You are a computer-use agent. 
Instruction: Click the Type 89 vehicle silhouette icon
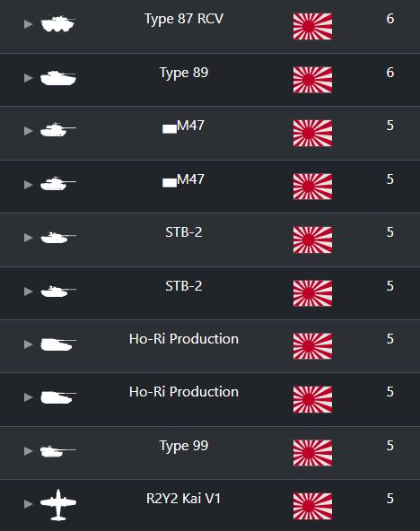[58, 78]
